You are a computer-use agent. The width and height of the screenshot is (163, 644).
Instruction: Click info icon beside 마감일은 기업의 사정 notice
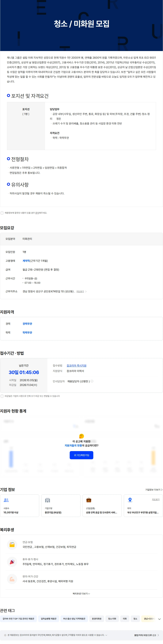pyautogui.click(x=2, y=396)
